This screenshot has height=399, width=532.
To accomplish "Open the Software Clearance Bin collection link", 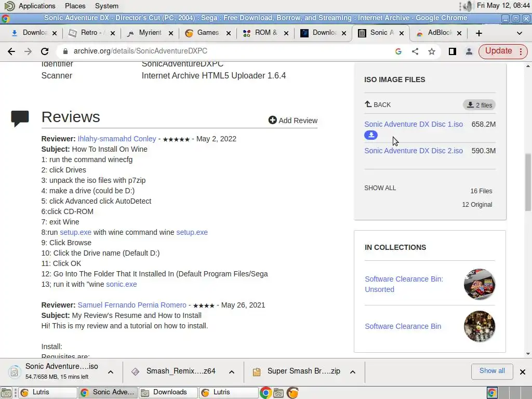I will click(403, 326).
